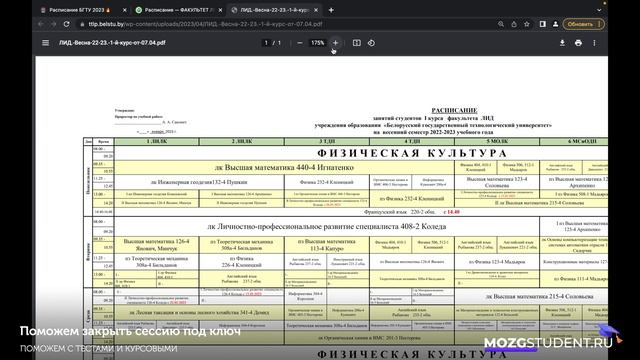Click пз Высшая математика 113-4 Капуро
Screen dimensions: 640x360
click(x=327, y=245)
